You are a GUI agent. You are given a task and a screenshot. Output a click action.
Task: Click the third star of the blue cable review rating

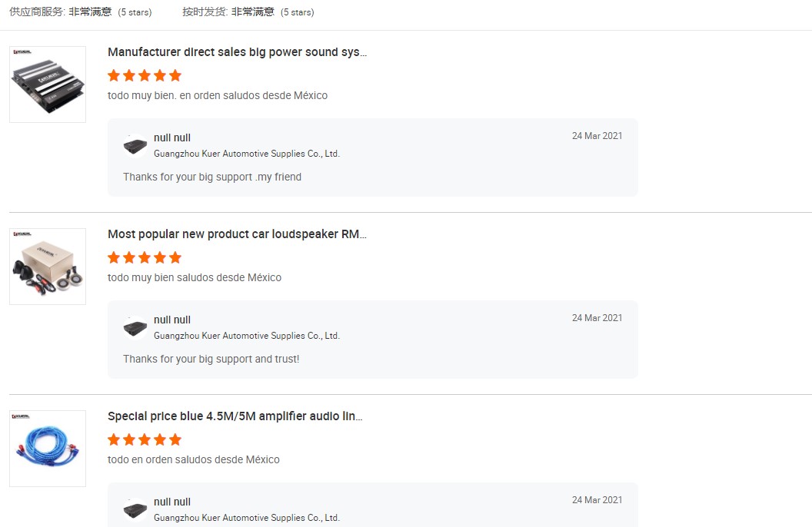tap(145, 439)
